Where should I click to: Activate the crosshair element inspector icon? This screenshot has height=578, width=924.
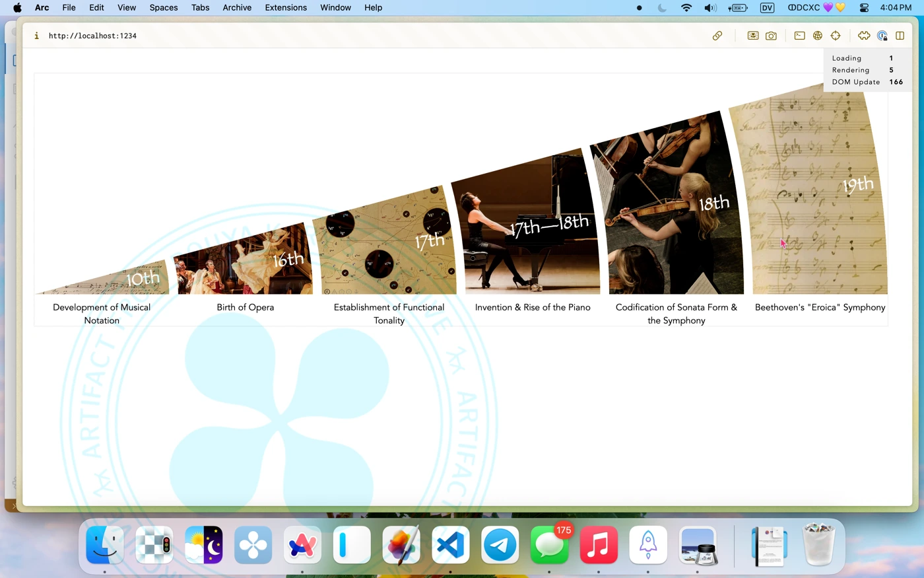coord(836,36)
